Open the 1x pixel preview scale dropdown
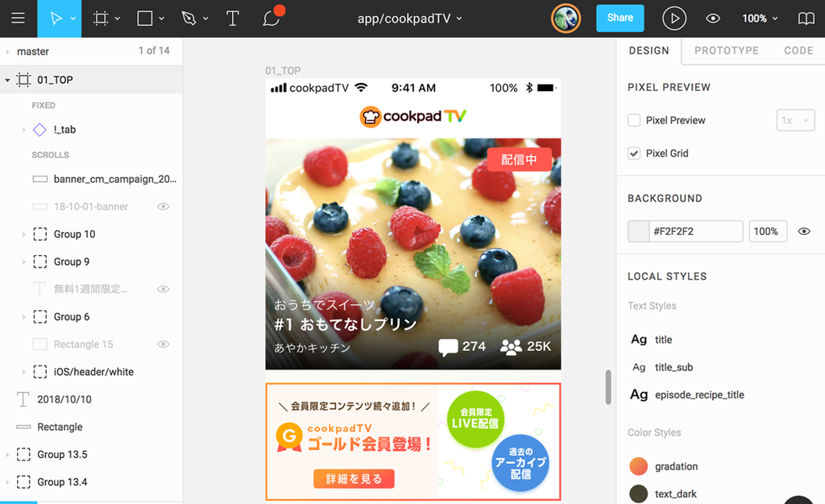The image size is (825, 504). (x=795, y=120)
